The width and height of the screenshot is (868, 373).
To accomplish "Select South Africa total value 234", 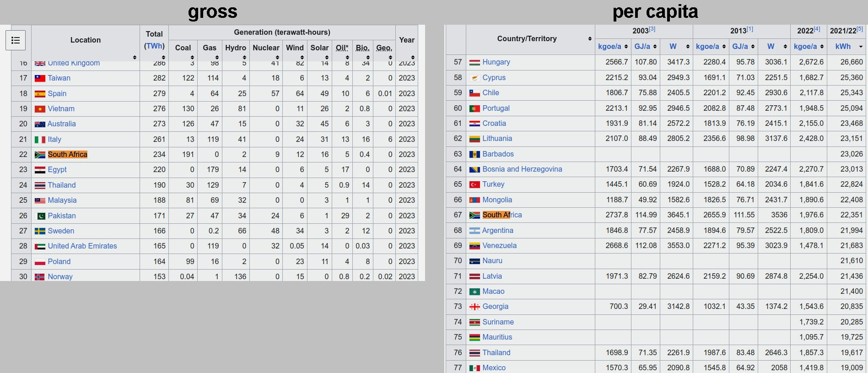I will coord(159,155).
